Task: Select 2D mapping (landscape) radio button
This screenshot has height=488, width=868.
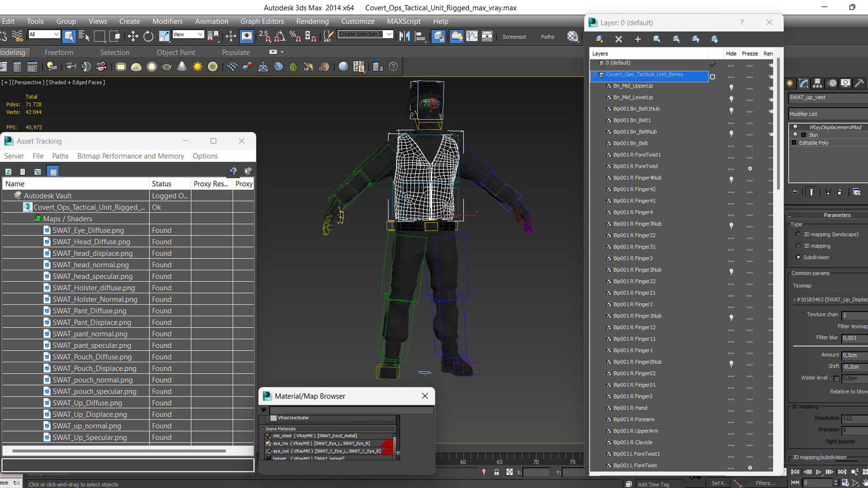Action: click(x=798, y=234)
